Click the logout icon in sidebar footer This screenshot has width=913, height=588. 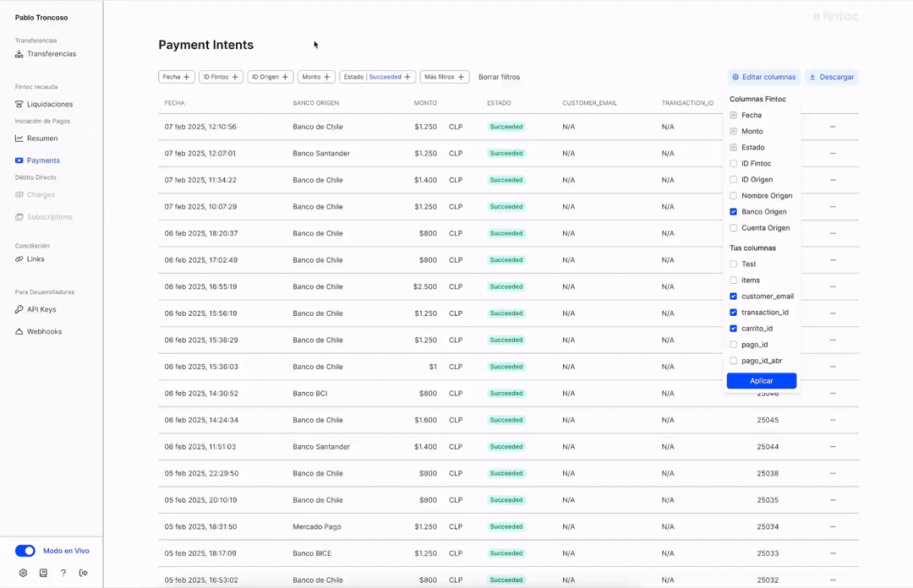(x=83, y=573)
